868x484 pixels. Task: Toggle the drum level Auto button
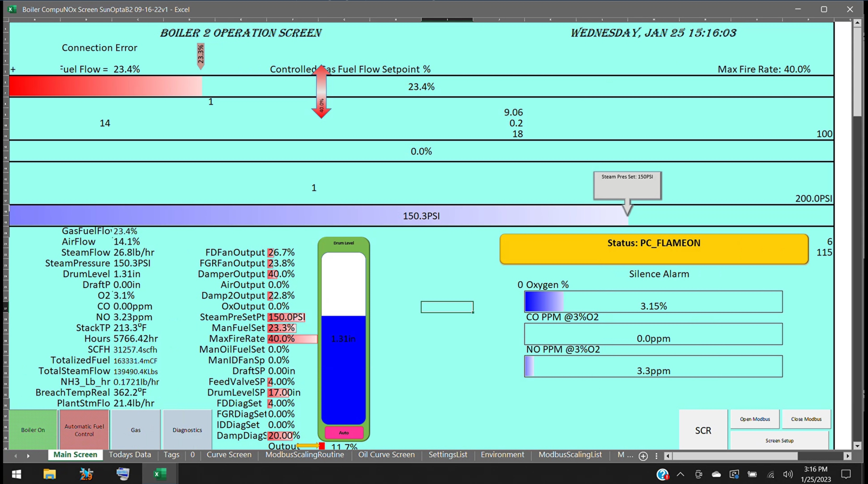(344, 432)
